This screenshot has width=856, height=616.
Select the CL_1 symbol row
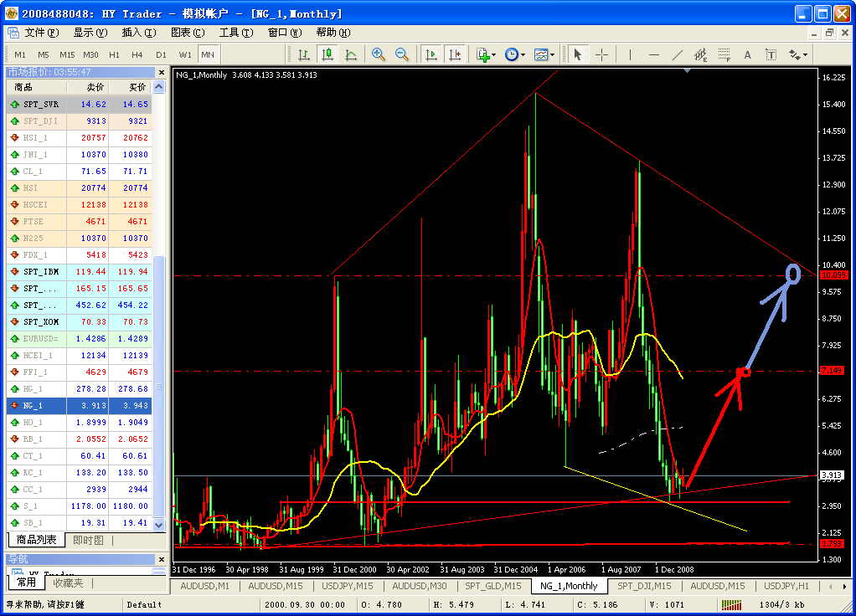coord(80,172)
